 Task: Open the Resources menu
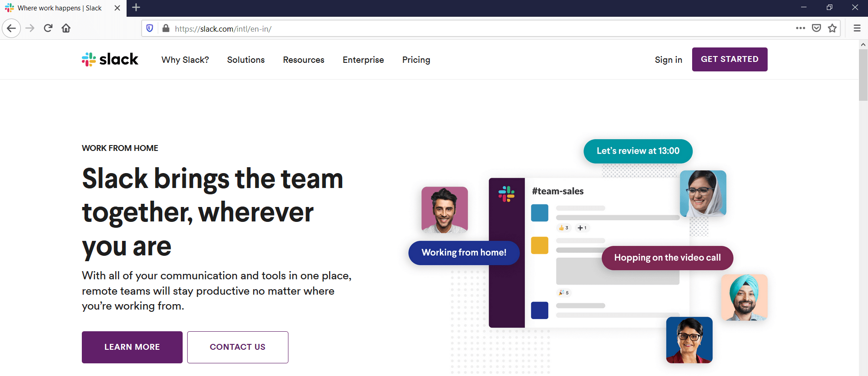304,60
